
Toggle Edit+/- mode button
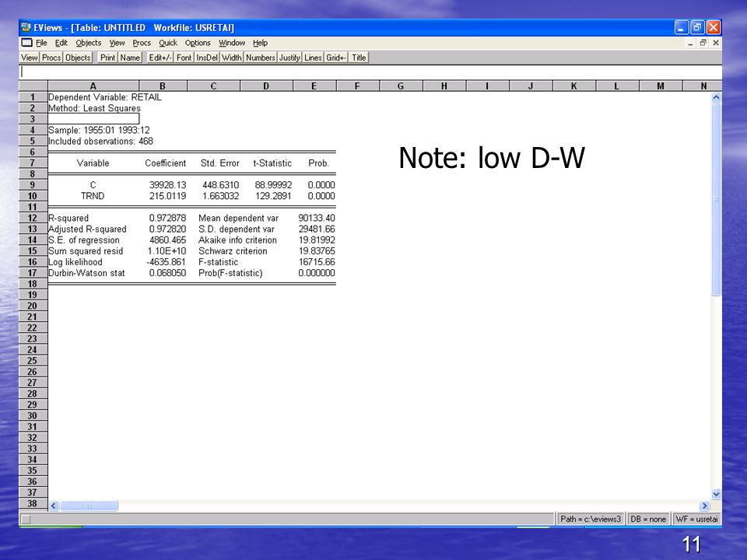(160, 58)
